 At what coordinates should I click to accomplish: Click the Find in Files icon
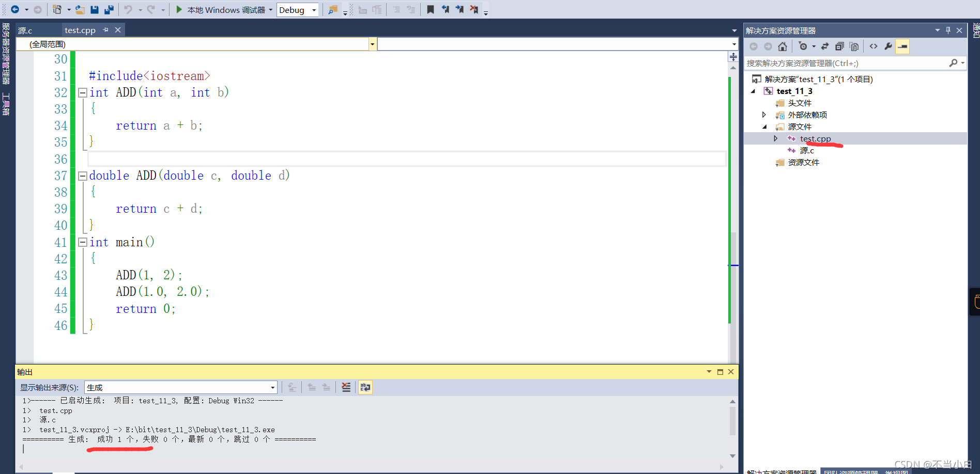333,9
